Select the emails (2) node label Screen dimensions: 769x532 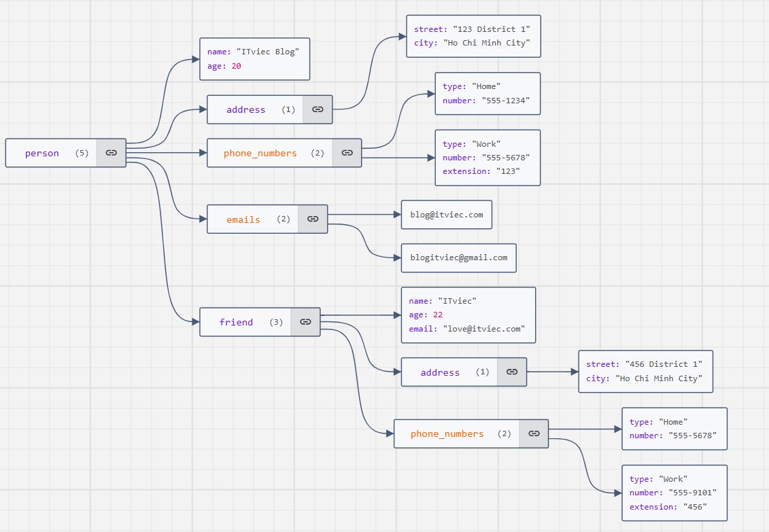(x=258, y=219)
